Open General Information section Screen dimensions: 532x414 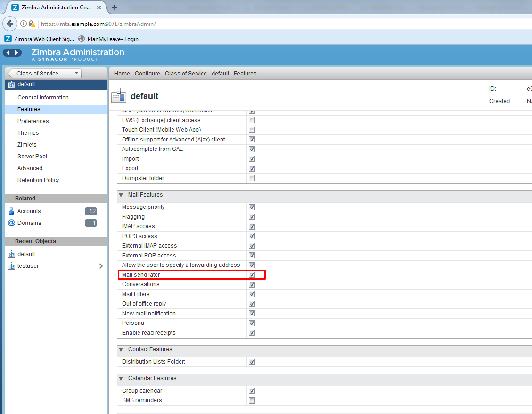click(x=43, y=98)
